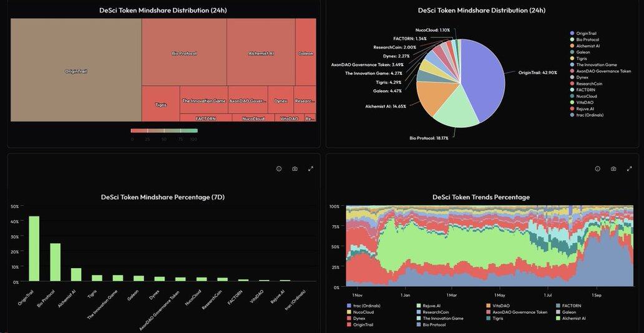Viewport: 644px width, 333px height.
Task: Click the Alchemist AI treemap tile
Action: point(261,53)
